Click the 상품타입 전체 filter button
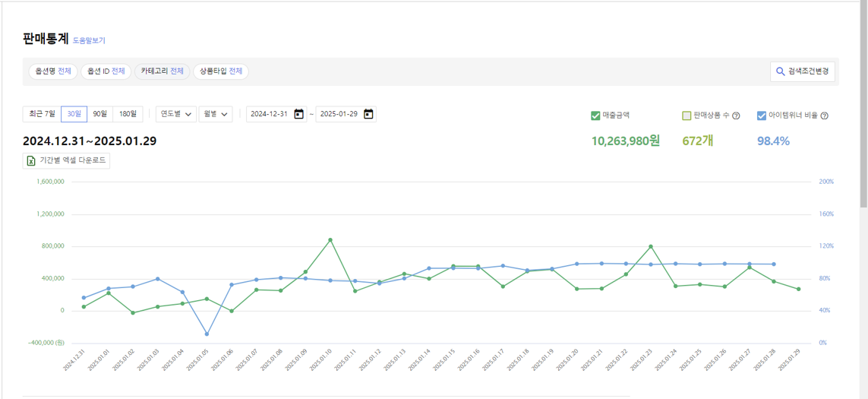This screenshot has width=868, height=399. 220,71
